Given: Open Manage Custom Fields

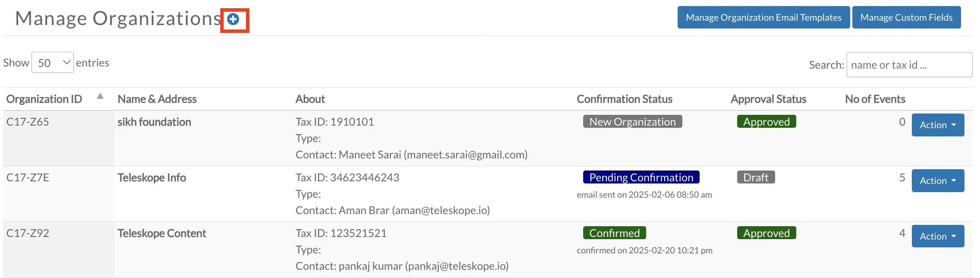Looking at the screenshot, I should (906, 17).
